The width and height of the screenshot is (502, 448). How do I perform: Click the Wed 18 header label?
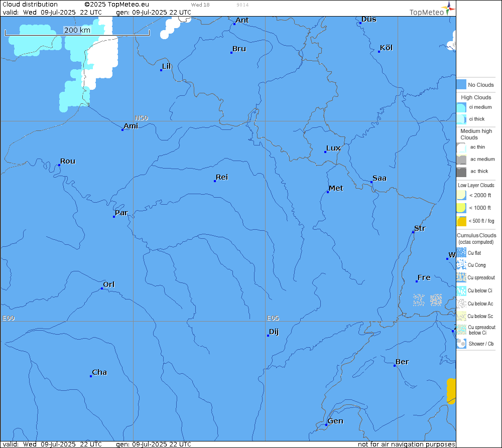click(200, 5)
